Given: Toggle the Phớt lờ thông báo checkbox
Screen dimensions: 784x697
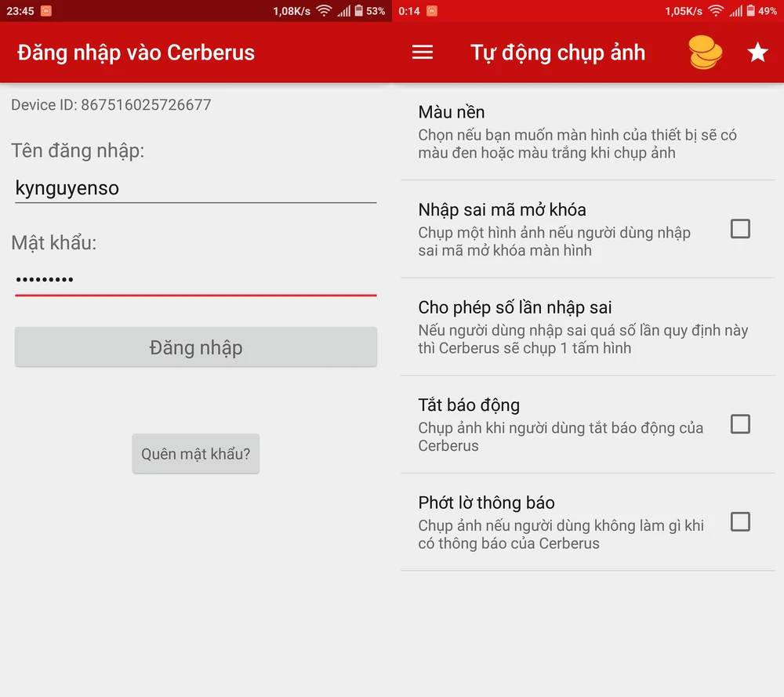Looking at the screenshot, I should pyautogui.click(x=740, y=522).
